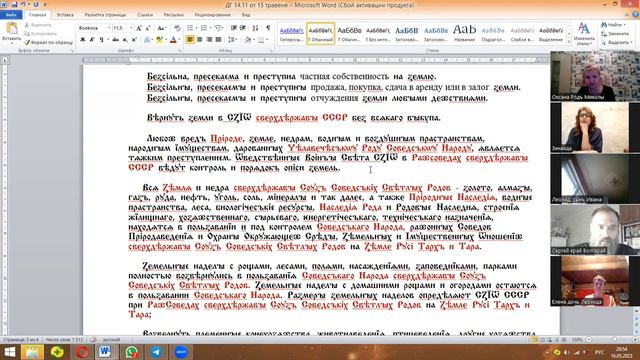Switch to the Разметка страницы tab
Screen dimensions: 640x360
(x=105, y=15)
